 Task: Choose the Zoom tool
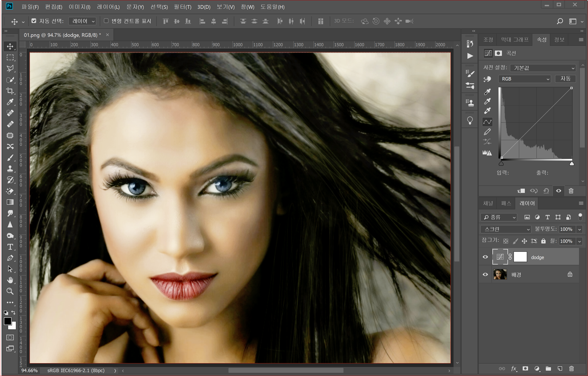(x=10, y=291)
